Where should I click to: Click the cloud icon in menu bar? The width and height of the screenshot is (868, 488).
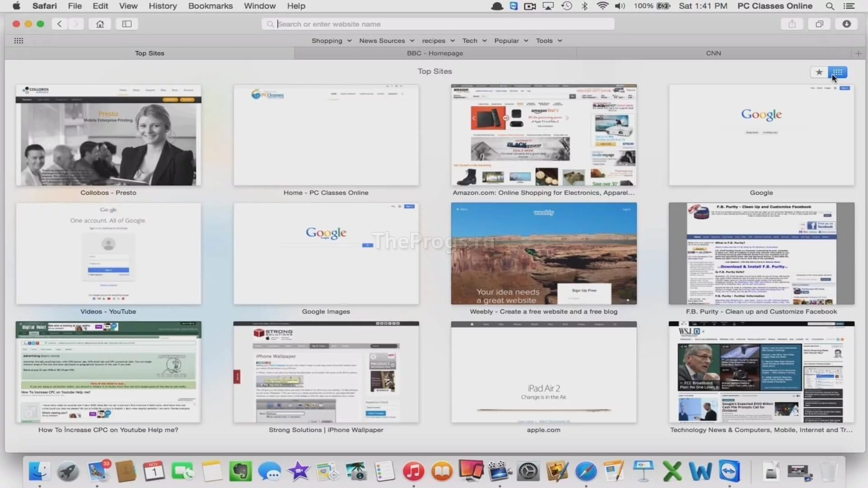[x=497, y=6]
